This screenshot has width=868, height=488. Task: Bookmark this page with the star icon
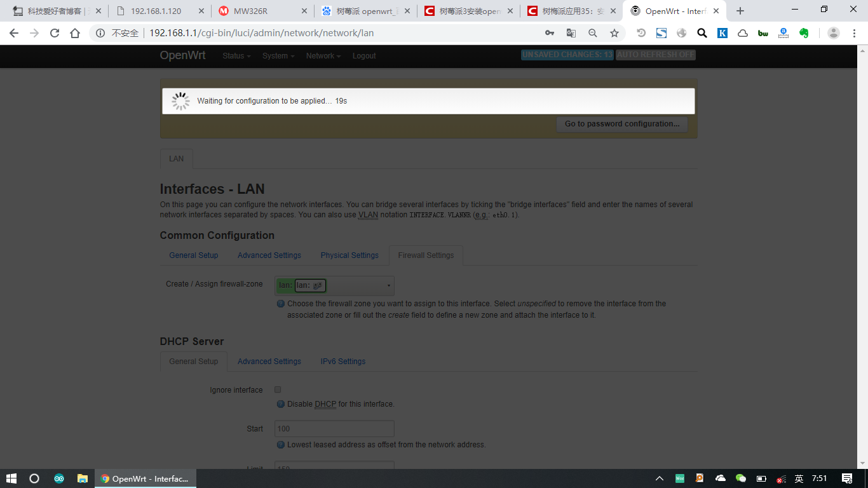[614, 33]
